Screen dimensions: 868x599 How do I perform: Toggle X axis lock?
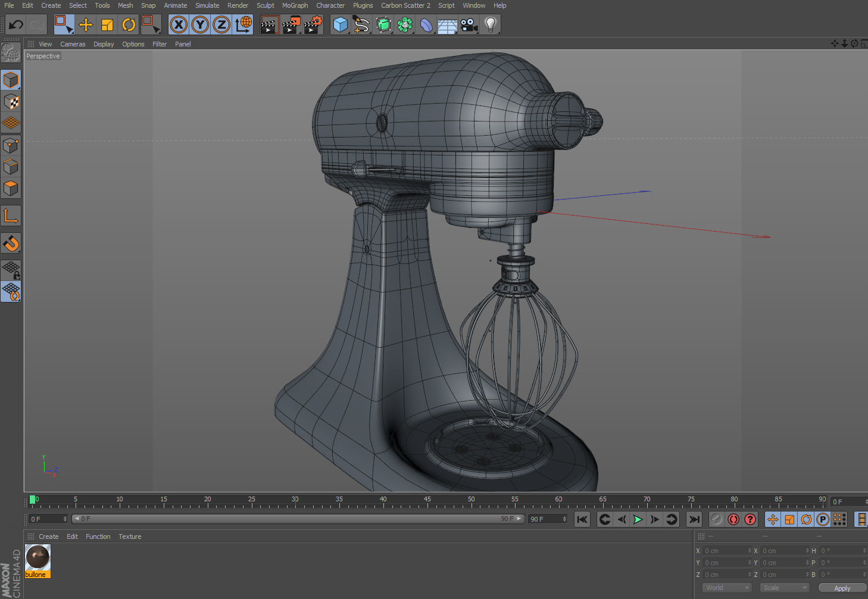tap(179, 25)
